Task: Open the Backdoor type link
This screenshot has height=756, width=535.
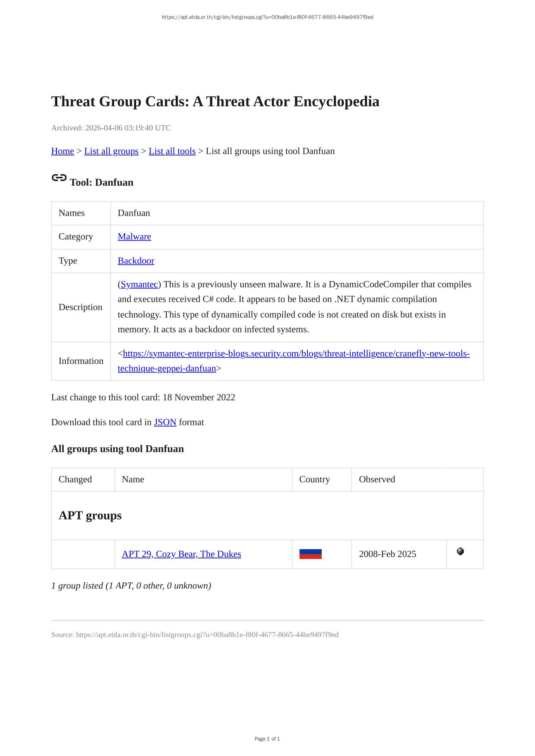Action: (136, 260)
